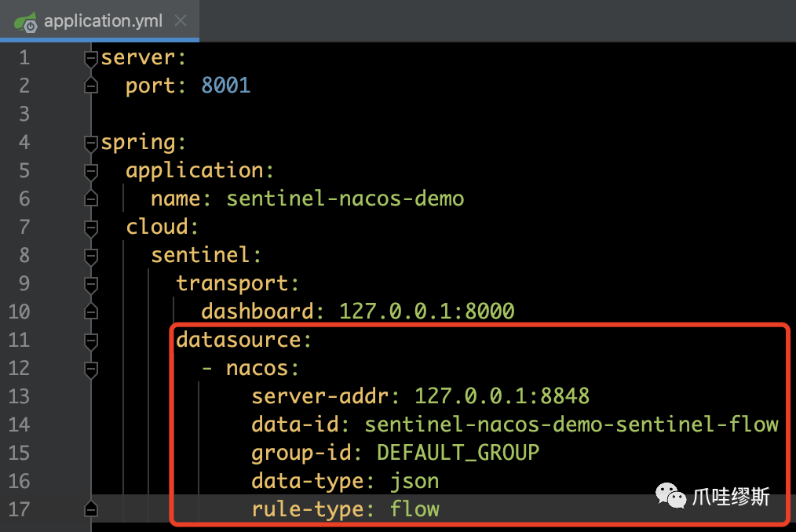Viewport: 796px width, 532px height.
Task: Collapse the transport block fold marker
Action: pos(91,286)
